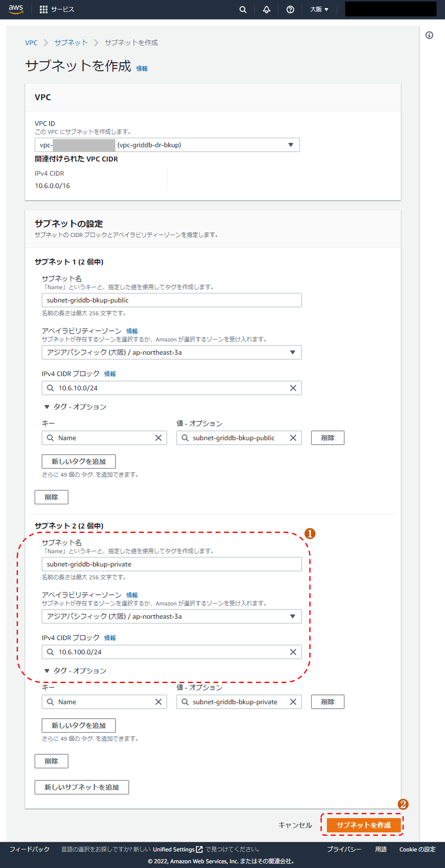The image size is (445, 868).
Task: Click the キャンセル button
Action: [295, 825]
